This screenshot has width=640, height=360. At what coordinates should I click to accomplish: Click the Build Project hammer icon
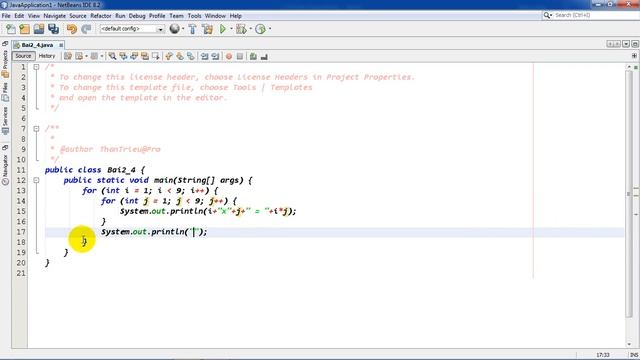192,29
